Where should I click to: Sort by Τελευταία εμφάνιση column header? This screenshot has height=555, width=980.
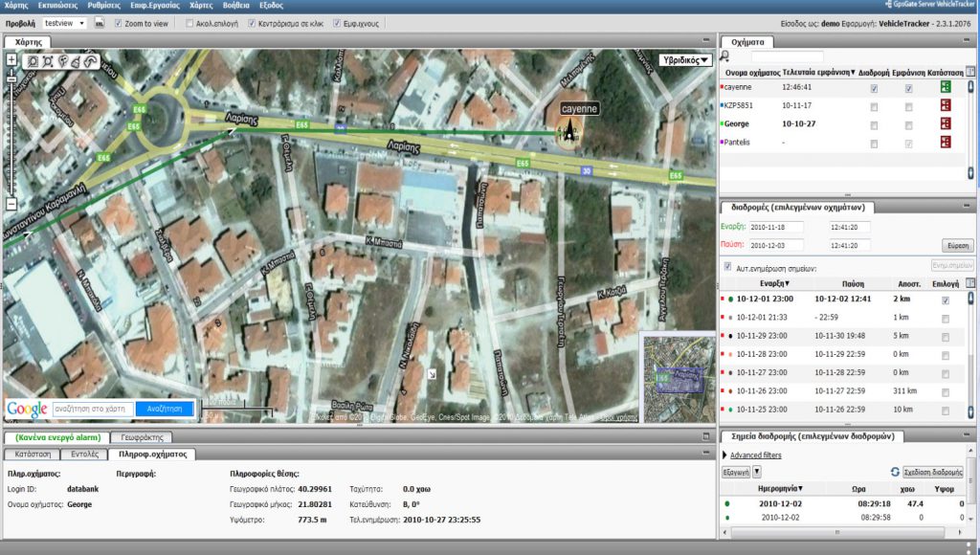(x=818, y=73)
